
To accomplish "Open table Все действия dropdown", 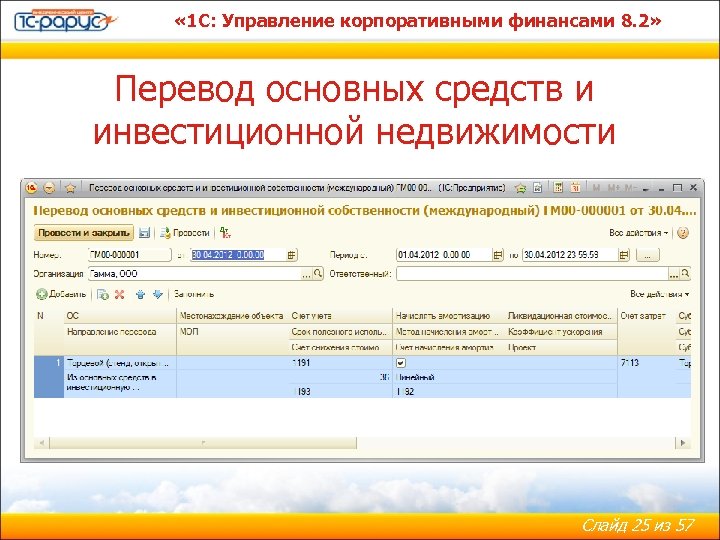I will [659, 294].
